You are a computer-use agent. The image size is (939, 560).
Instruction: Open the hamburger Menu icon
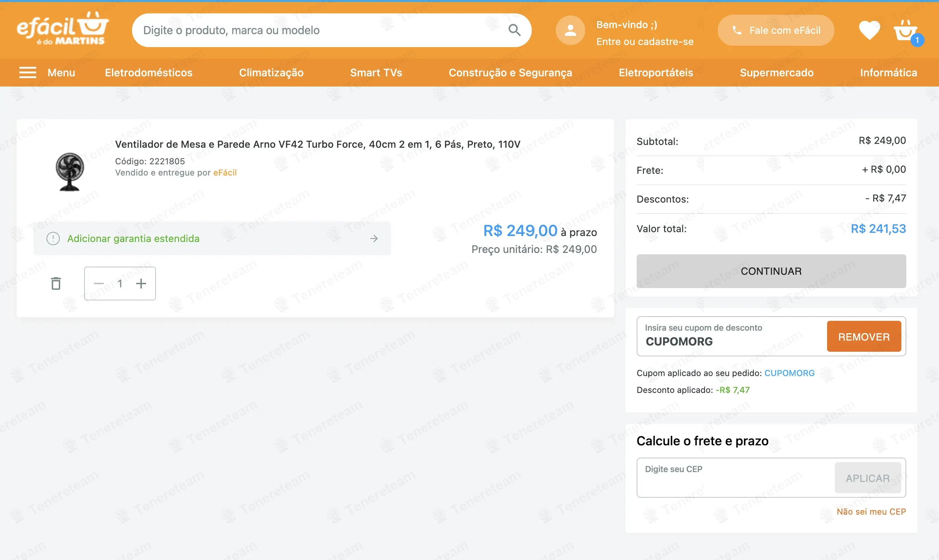pos(28,72)
